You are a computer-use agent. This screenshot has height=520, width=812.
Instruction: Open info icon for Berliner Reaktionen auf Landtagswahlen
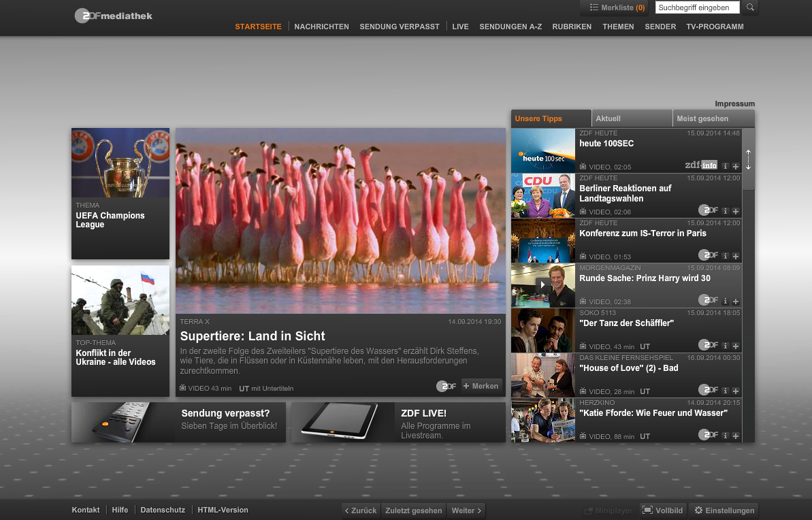point(725,211)
